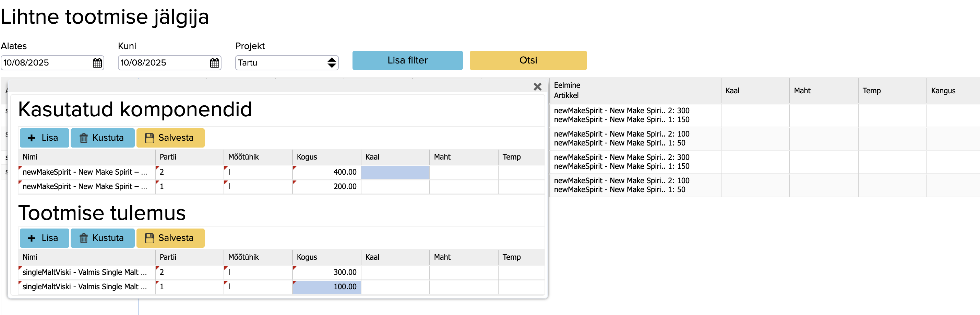Select Kogus cell with 100.00 in results
Screen dimensions: 980x315
click(x=326, y=287)
